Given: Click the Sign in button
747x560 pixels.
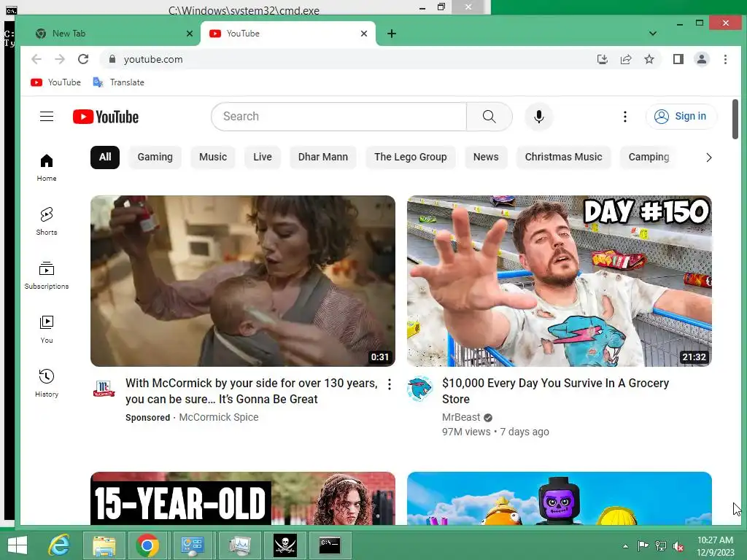Looking at the screenshot, I should point(681,116).
